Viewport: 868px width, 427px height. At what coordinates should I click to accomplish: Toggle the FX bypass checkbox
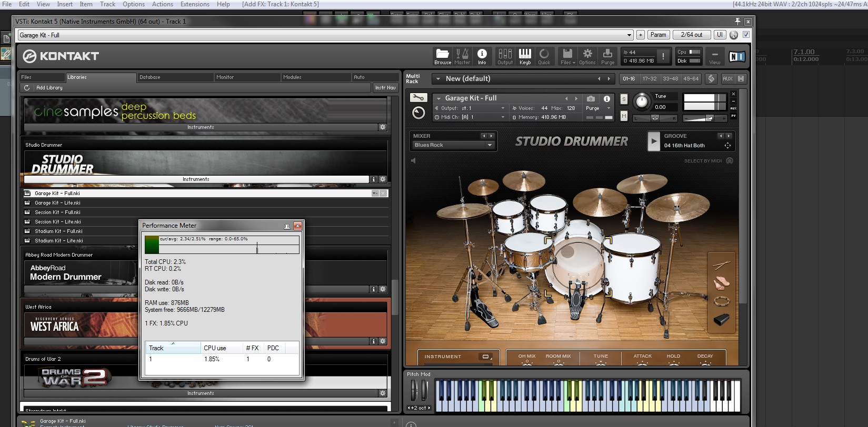tap(746, 35)
